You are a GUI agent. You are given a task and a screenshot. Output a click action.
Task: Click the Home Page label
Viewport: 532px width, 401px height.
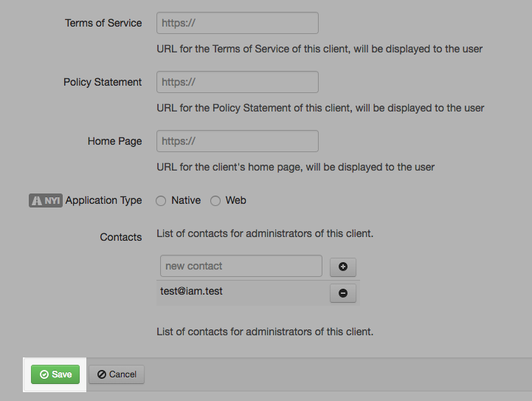[x=114, y=141]
